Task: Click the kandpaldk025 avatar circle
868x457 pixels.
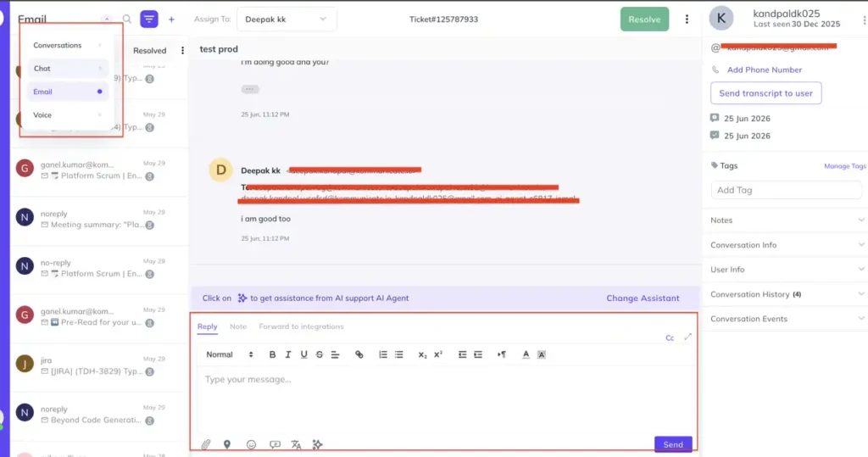Action: [721, 19]
